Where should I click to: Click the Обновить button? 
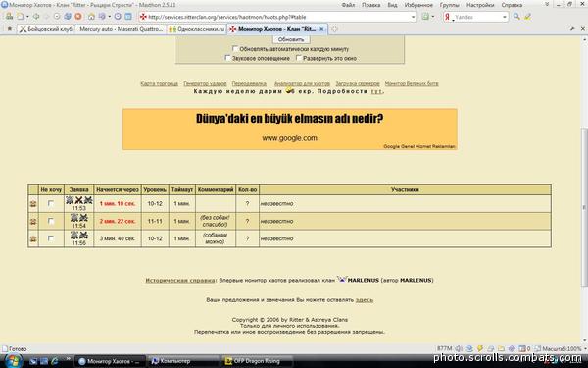point(291,39)
